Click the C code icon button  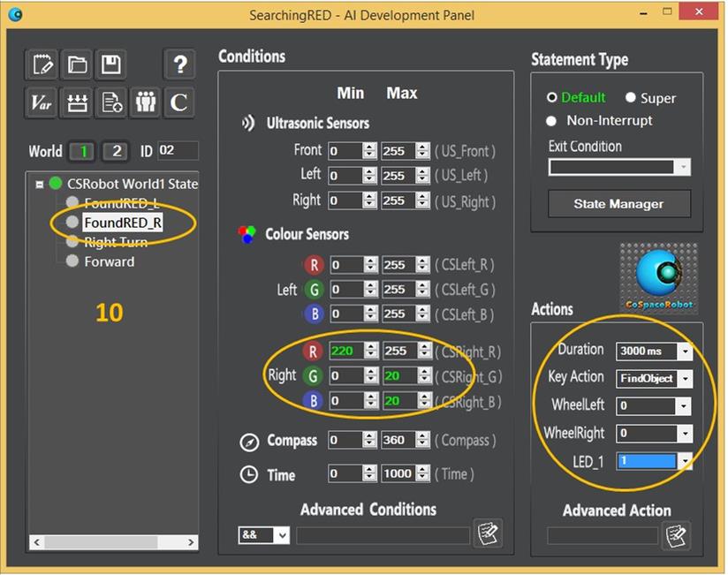(179, 102)
